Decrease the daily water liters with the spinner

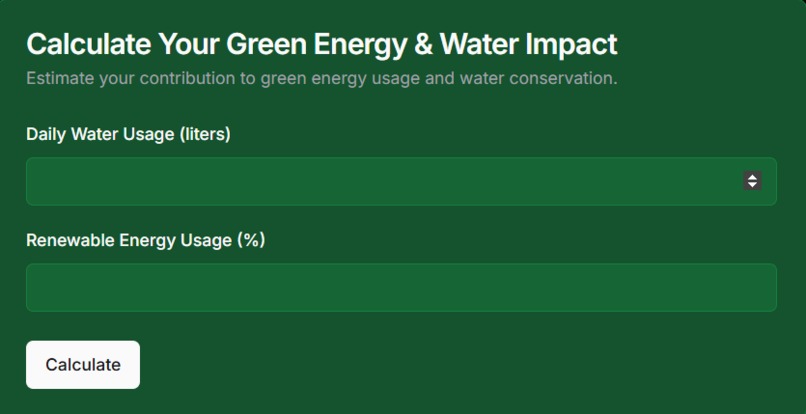point(752,185)
